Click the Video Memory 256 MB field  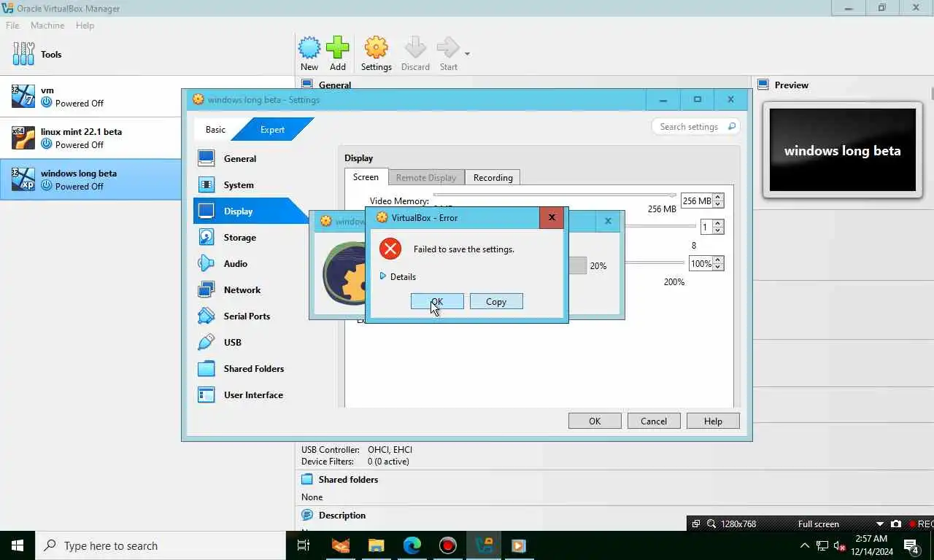pyautogui.click(x=697, y=201)
